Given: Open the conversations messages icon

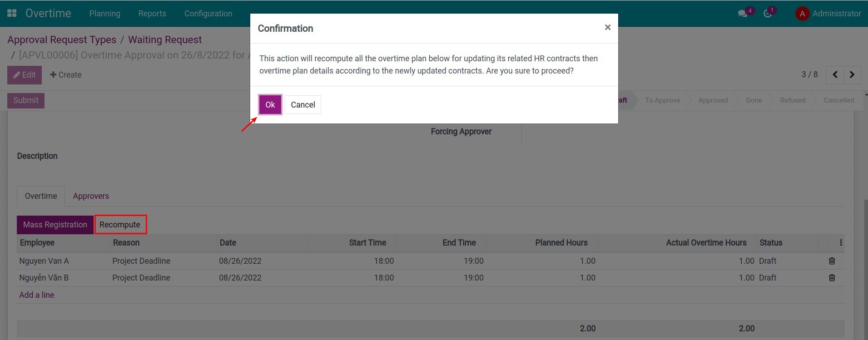Looking at the screenshot, I should [x=743, y=14].
